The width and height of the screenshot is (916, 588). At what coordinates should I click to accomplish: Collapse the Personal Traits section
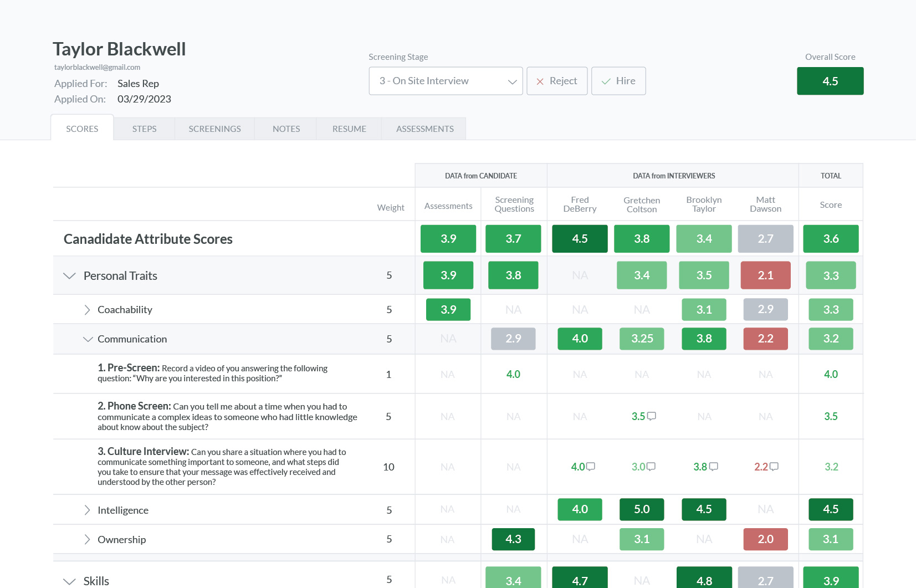click(x=69, y=275)
